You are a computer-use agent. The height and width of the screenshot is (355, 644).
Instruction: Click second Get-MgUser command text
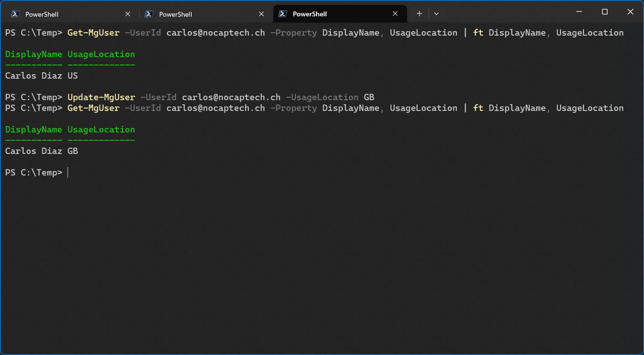pos(94,108)
